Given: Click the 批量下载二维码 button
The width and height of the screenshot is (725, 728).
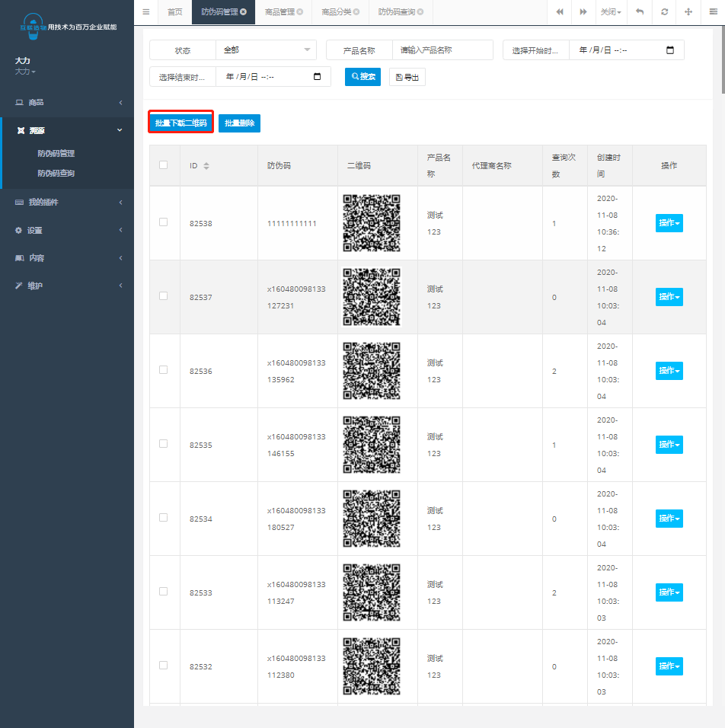Looking at the screenshot, I should (x=180, y=123).
